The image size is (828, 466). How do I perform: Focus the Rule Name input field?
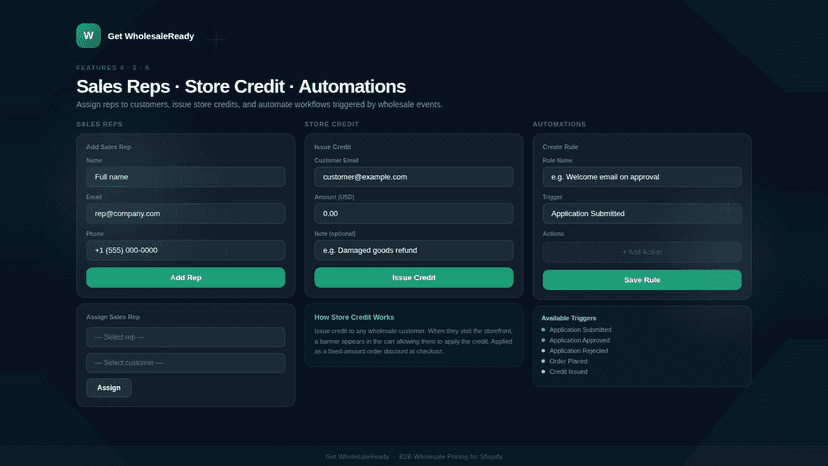point(642,177)
